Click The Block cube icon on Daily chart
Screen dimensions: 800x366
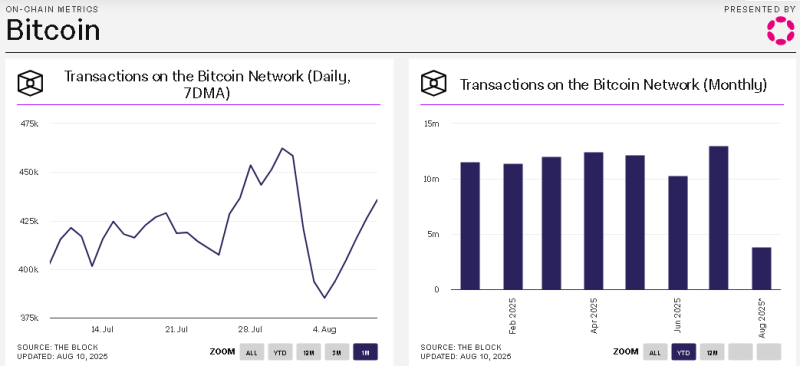pyautogui.click(x=30, y=83)
